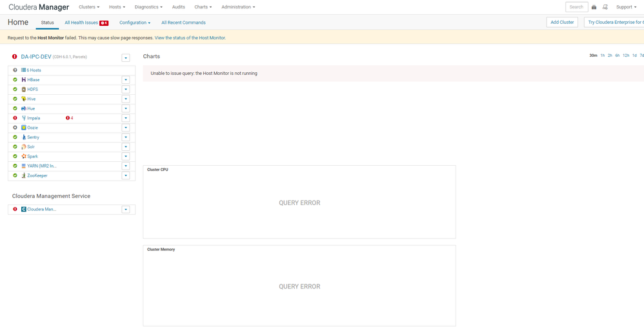Click the Search input field
The image size is (644, 327).
point(577,7)
